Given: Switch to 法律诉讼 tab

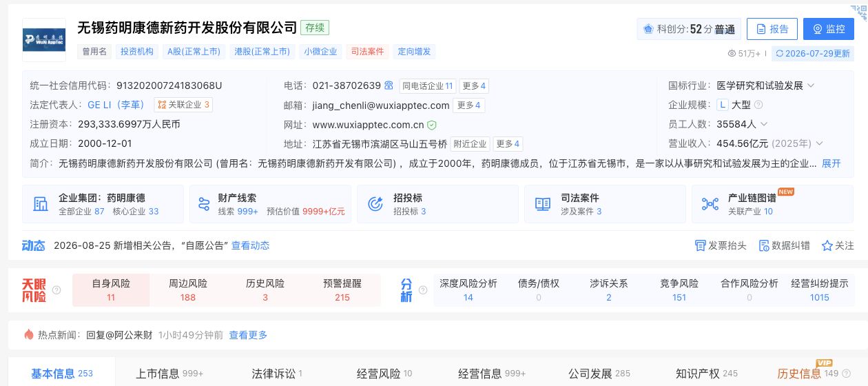Looking at the screenshot, I should pyautogui.click(x=277, y=374).
